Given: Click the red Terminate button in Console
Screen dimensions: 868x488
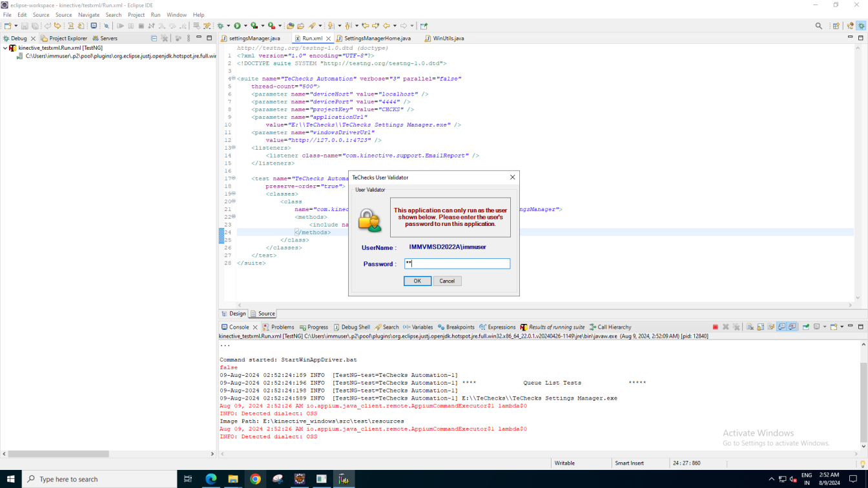Looking at the screenshot, I should [x=715, y=327].
